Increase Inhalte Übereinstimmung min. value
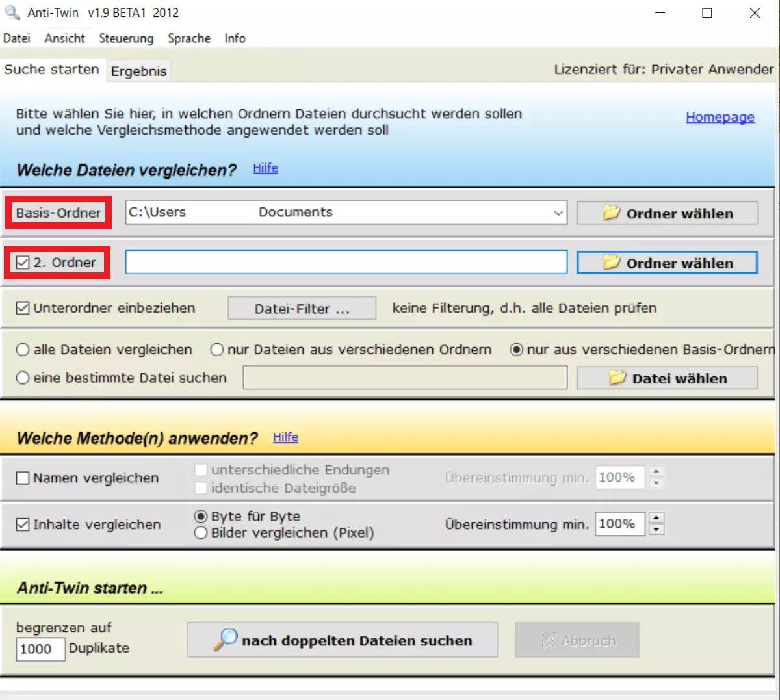The image size is (780, 700). (656, 518)
